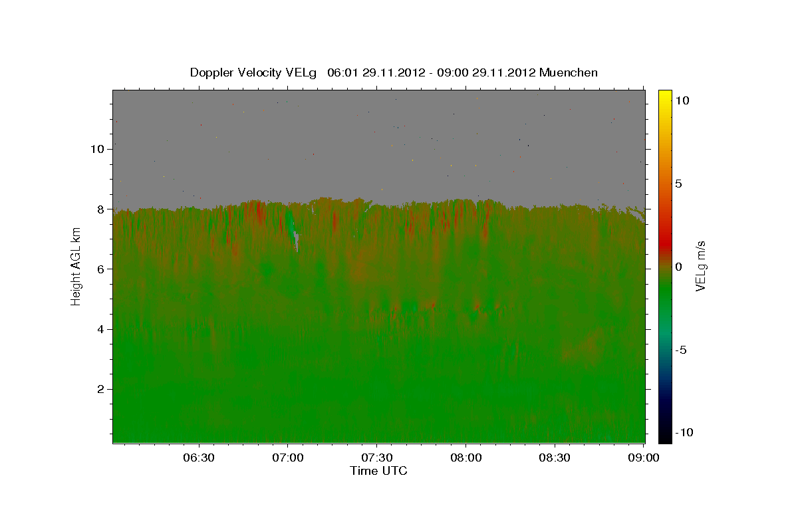798x532 pixels.
Task: Click the colorbar value 0 label
Action: (x=678, y=267)
